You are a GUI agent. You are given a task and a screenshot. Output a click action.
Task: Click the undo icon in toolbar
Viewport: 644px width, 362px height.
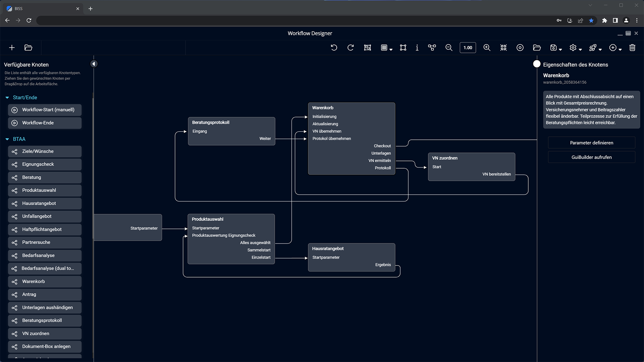pos(334,48)
